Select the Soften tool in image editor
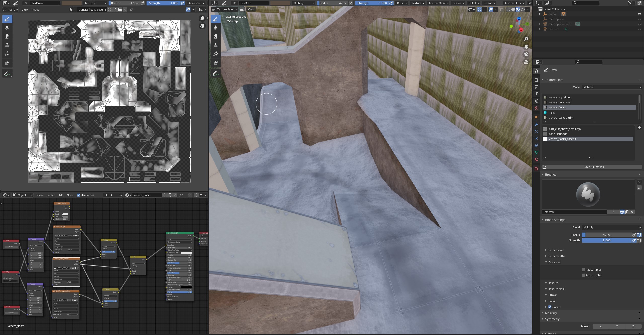 (7, 28)
